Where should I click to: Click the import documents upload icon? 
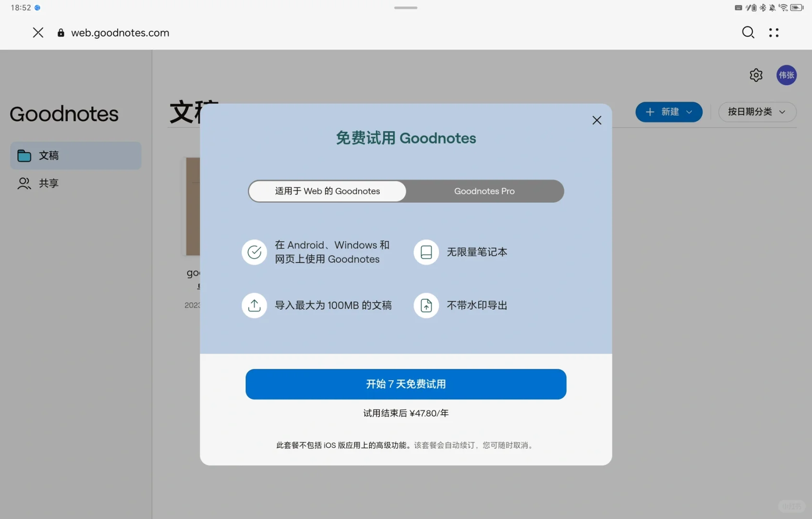point(254,305)
